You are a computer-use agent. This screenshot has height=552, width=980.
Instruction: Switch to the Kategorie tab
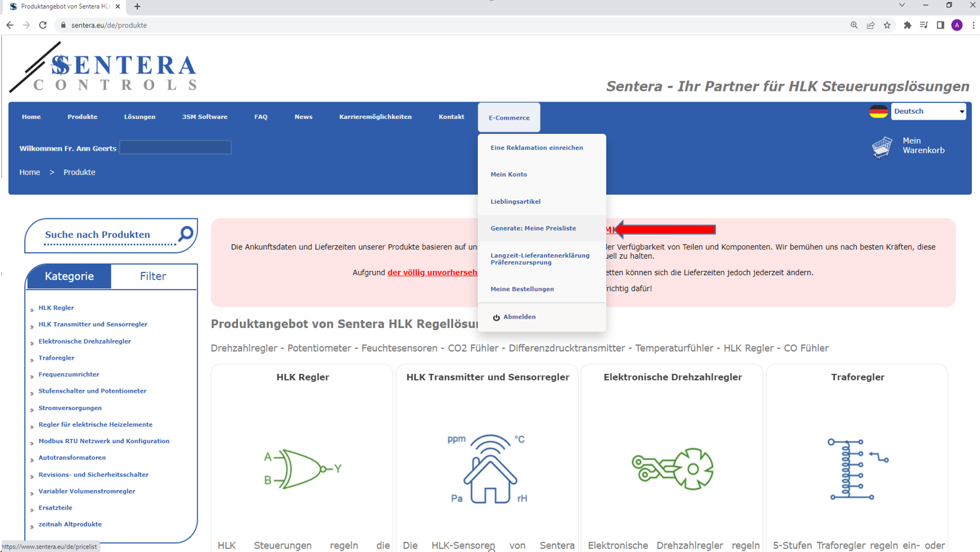[x=69, y=276]
